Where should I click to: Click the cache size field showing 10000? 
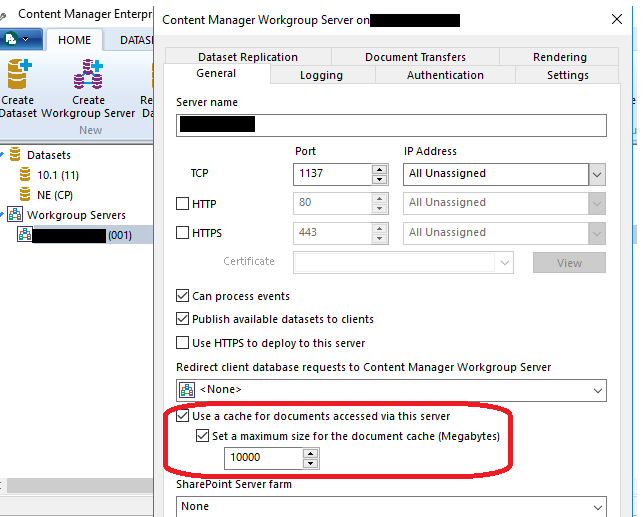click(x=264, y=458)
